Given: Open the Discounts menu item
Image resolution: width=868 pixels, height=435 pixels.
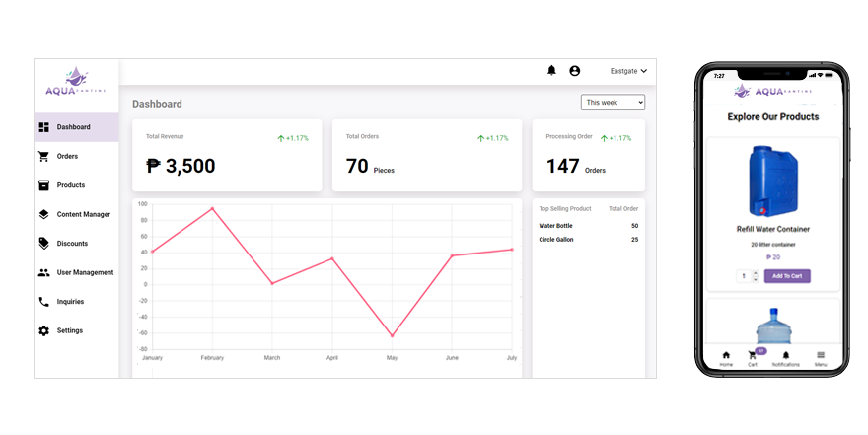Looking at the screenshot, I should tap(76, 243).
